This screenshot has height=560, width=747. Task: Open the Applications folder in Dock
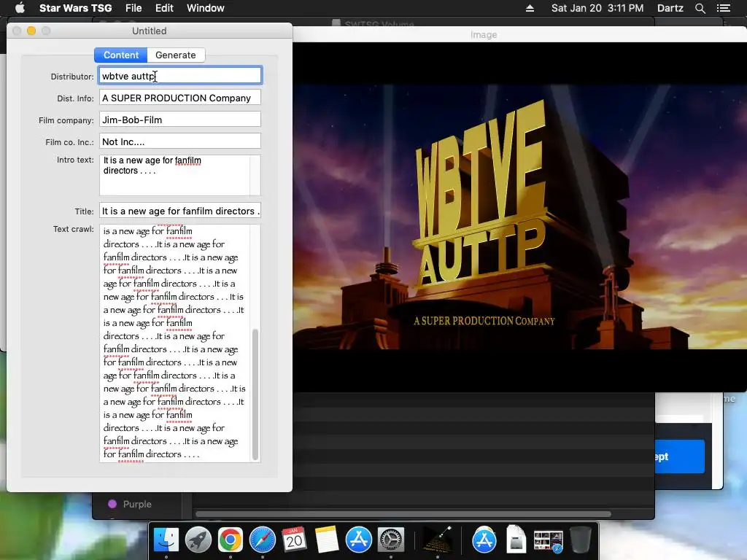point(484,540)
